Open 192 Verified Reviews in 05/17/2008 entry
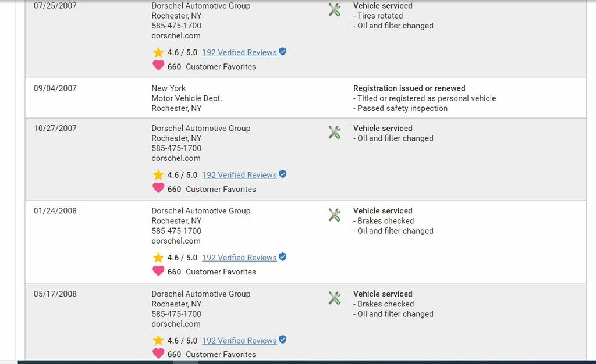This screenshot has width=596, height=364. tap(239, 341)
